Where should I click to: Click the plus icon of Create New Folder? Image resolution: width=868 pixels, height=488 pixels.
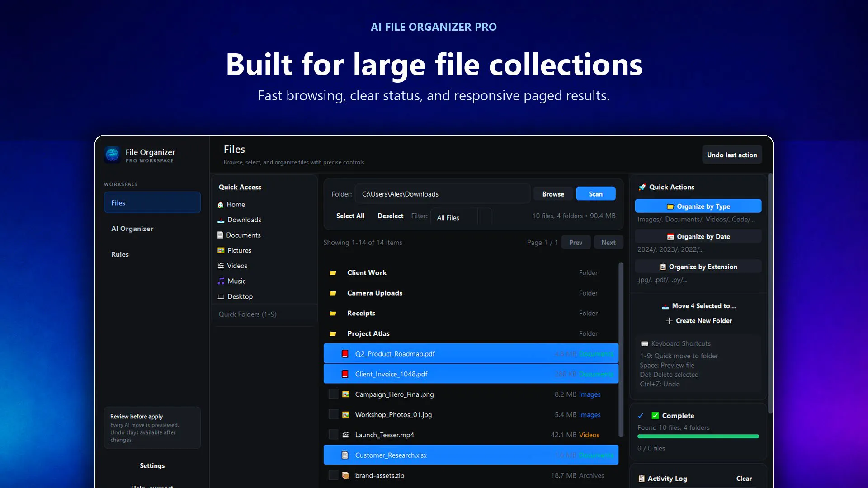669,321
